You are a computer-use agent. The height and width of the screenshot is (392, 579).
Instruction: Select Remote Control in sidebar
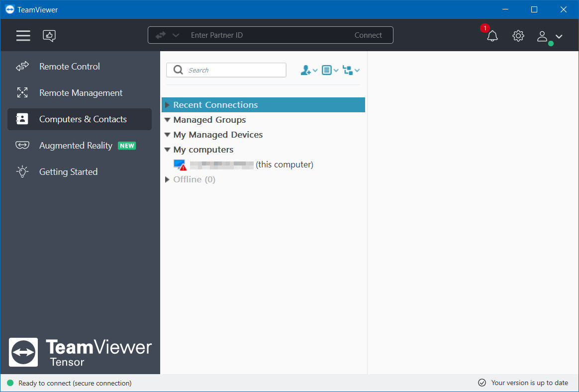80,67
